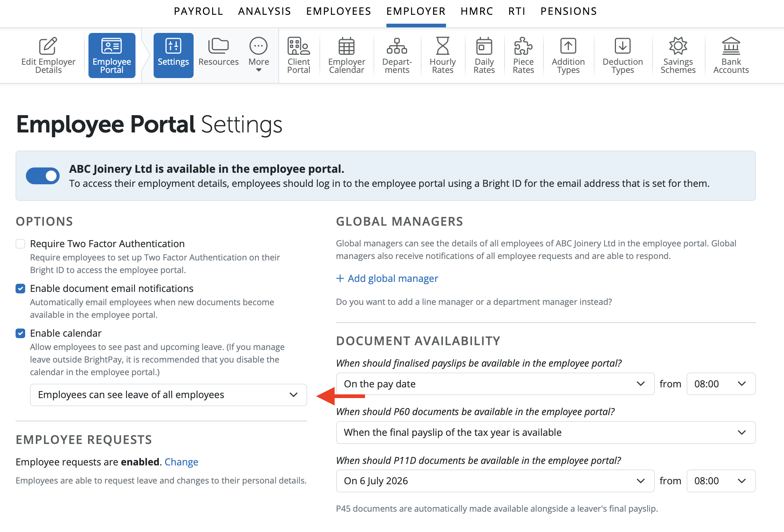Expand the employee leave visibility dropdown
Screen dimensions: 784x532
coord(168,395)
